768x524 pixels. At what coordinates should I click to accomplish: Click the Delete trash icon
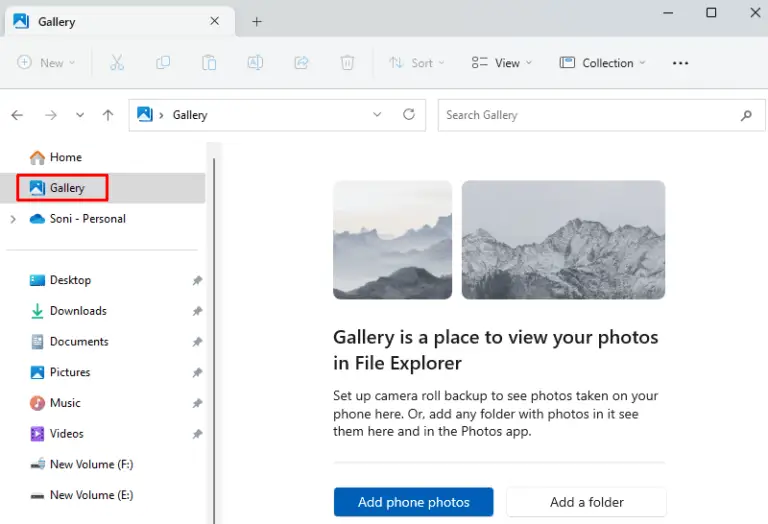(x=347, y=63)
